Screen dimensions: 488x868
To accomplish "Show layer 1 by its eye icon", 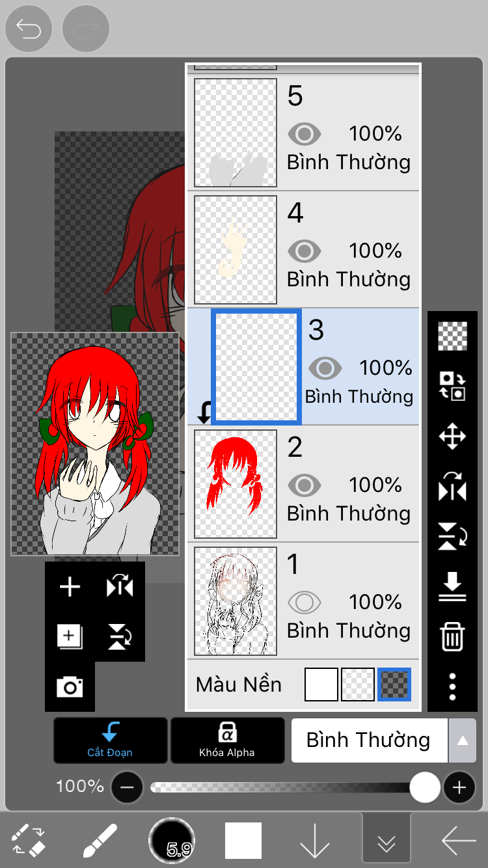I will [304, 603].
